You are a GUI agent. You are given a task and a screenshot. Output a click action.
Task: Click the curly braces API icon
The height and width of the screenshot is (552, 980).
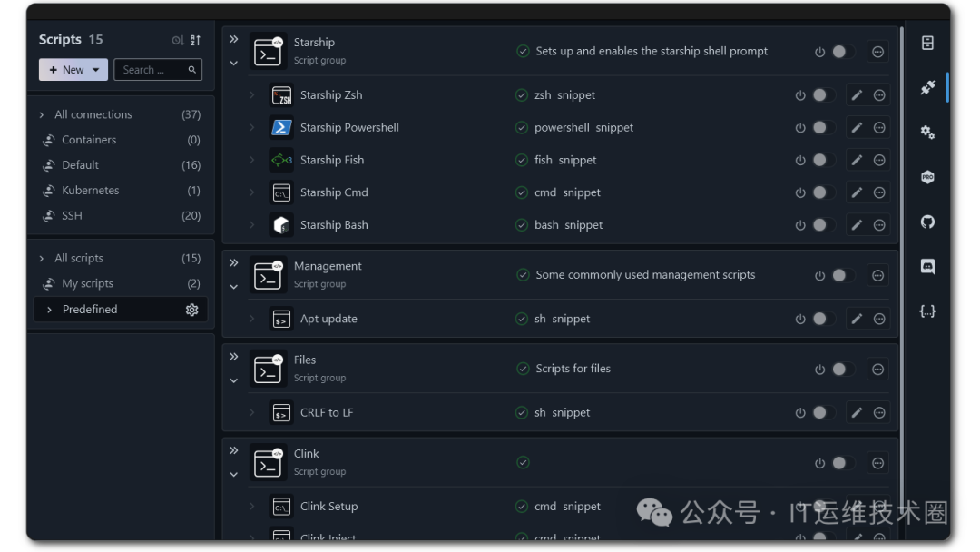coord(927,311)
